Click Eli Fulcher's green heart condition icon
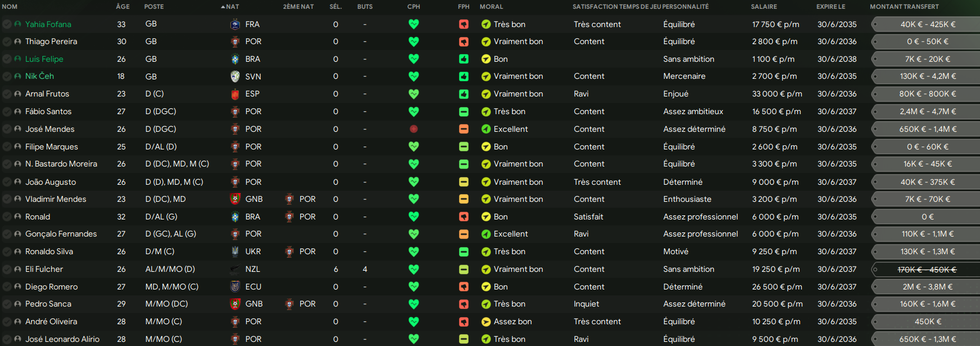 pos(414,269)
